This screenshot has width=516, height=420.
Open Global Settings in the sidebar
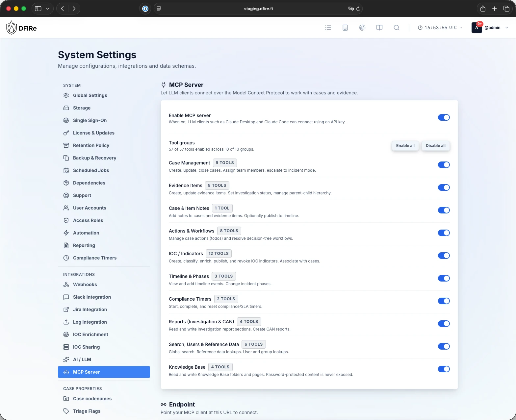pos(104,95)
